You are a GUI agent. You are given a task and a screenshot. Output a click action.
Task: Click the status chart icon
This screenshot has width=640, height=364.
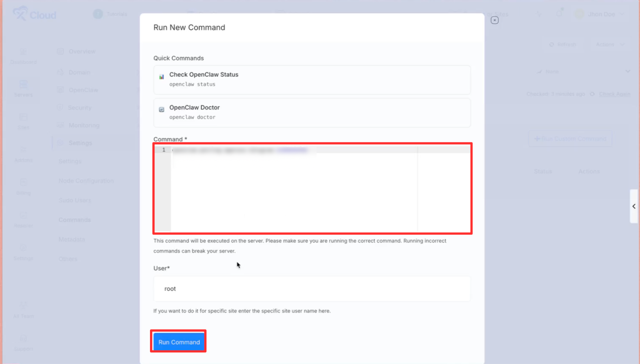[x=162, y=77]
